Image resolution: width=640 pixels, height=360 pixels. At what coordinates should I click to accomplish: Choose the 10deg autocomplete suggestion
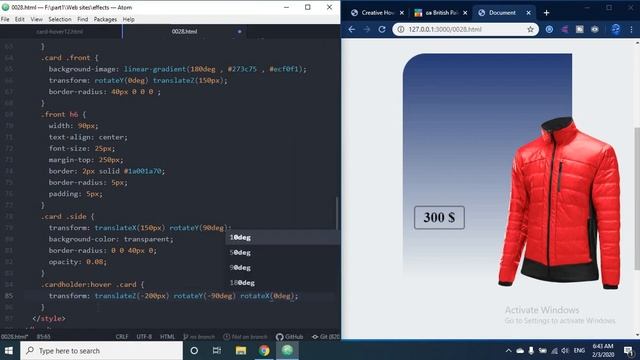pyautogui.click(x=282, y=237)
